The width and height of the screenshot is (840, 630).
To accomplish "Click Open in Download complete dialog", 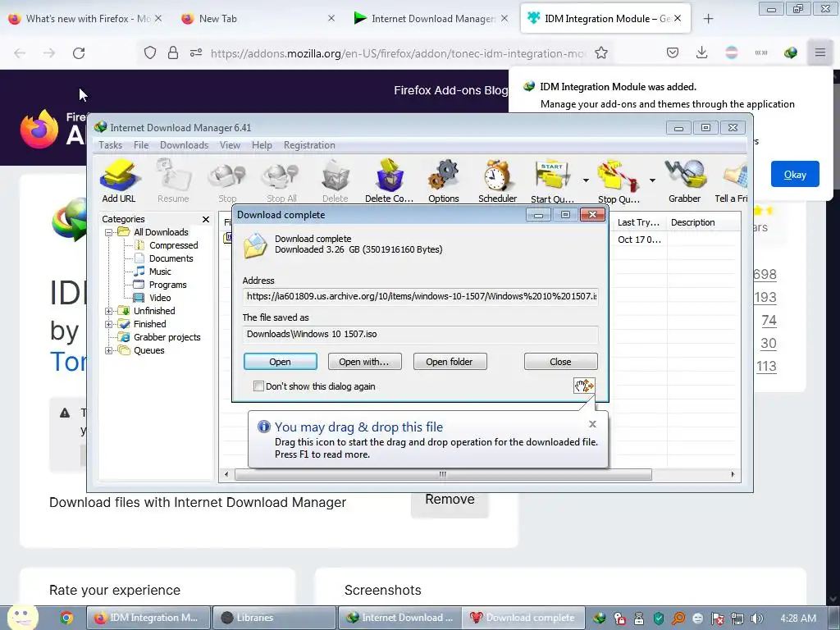I will pyautogui.click(x=281, y=362).
